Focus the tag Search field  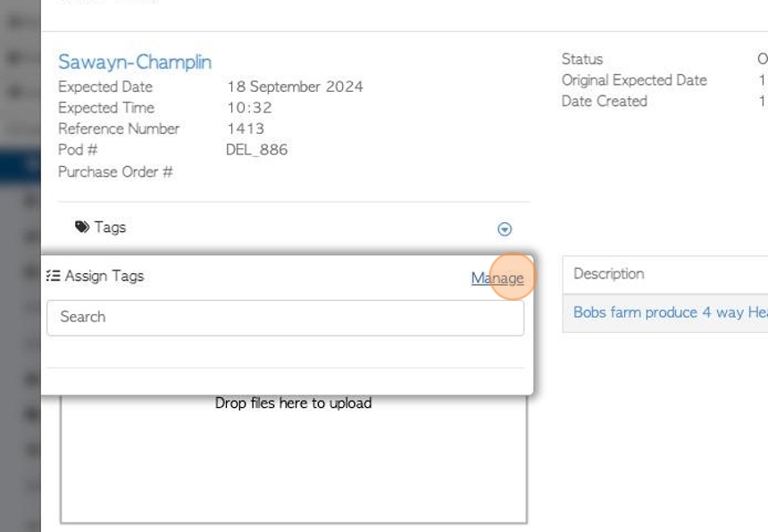285,318
